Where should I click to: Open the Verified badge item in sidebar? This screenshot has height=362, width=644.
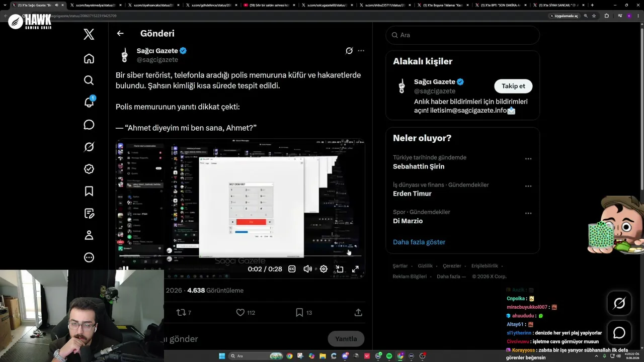tap(89, 169)
